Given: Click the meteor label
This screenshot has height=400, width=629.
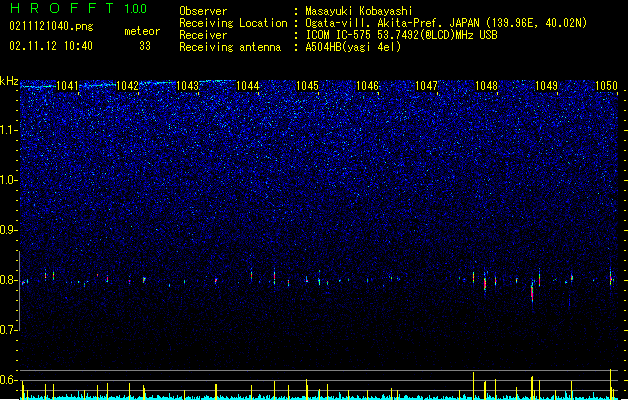Looking at the screenshot, I should pyautogui.click(x=142, y=31).
